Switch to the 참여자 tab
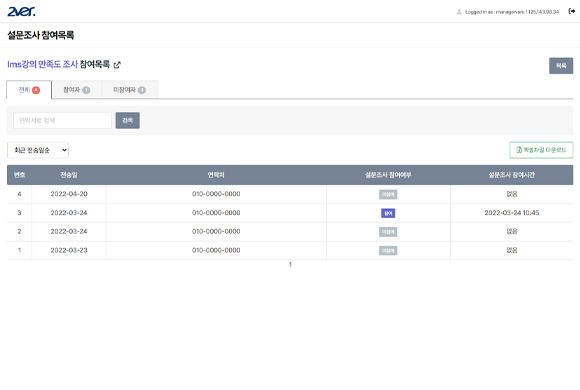This screenshot has width=580, height=390. point(77,90)
